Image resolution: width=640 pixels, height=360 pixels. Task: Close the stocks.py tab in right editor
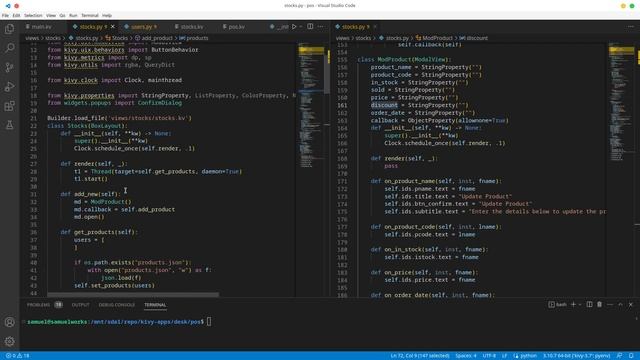click(375, 27)
